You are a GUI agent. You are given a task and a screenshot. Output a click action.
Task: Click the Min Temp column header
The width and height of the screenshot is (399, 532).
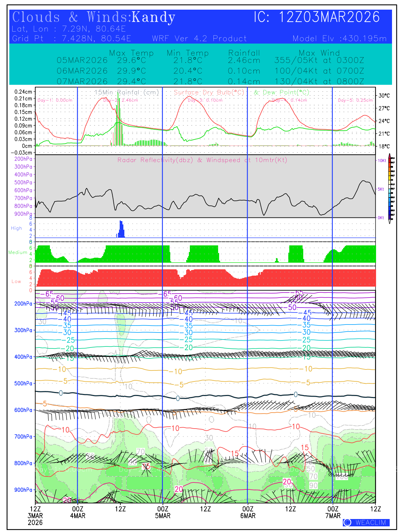coord(188,53)
